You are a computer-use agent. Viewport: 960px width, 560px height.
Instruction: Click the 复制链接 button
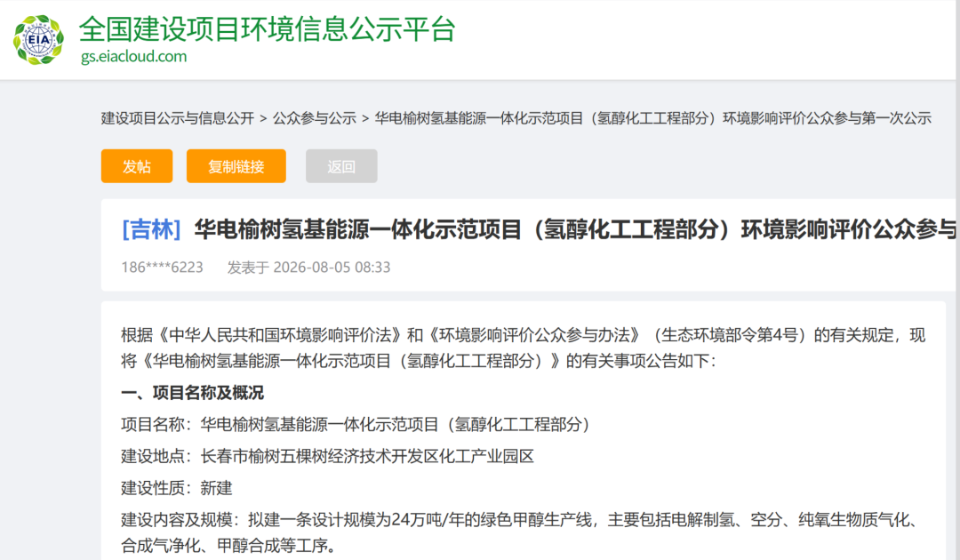(236, 166)
